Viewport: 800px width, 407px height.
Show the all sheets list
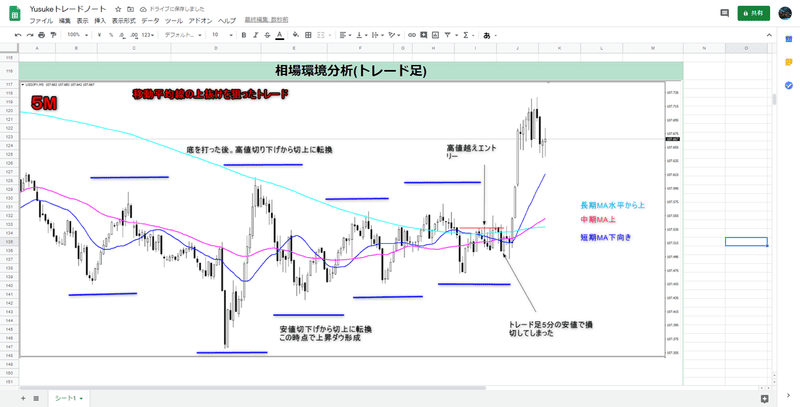point(36,398)
